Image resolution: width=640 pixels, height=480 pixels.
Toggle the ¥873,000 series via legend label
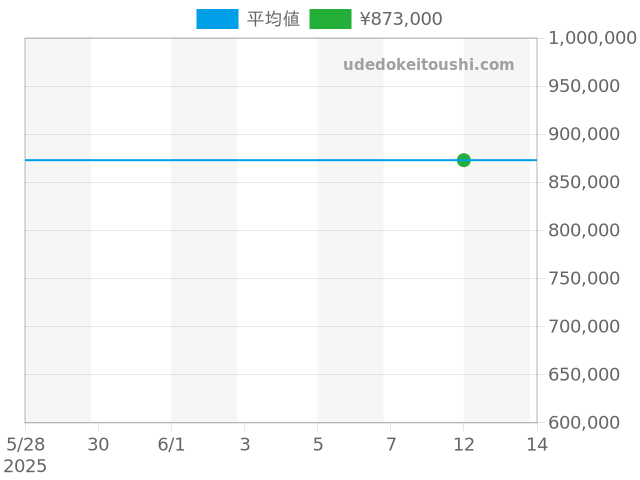(400, 19)
